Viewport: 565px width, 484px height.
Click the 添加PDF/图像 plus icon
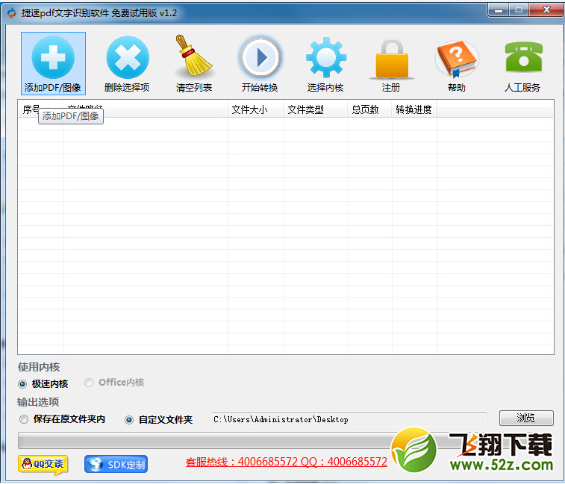point(53,57)
